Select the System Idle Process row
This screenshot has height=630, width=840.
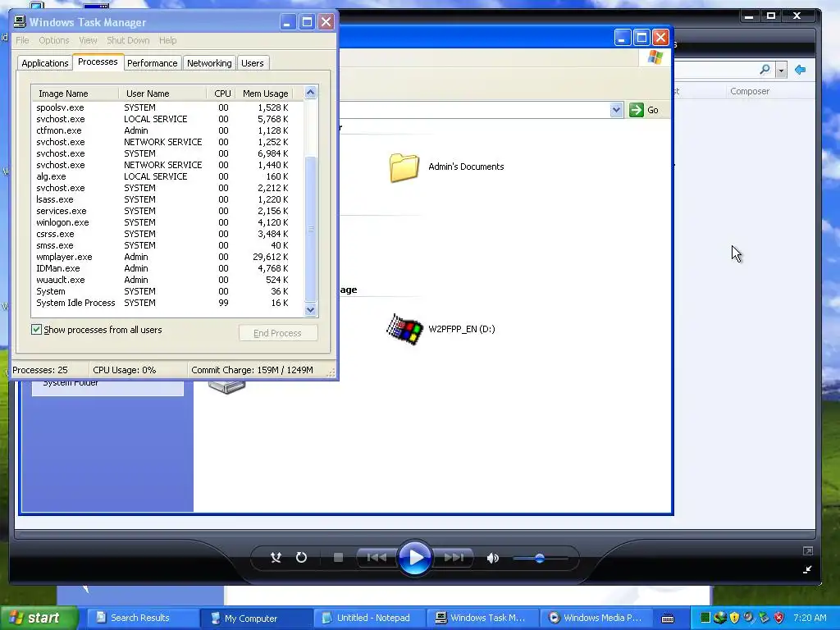162,304
